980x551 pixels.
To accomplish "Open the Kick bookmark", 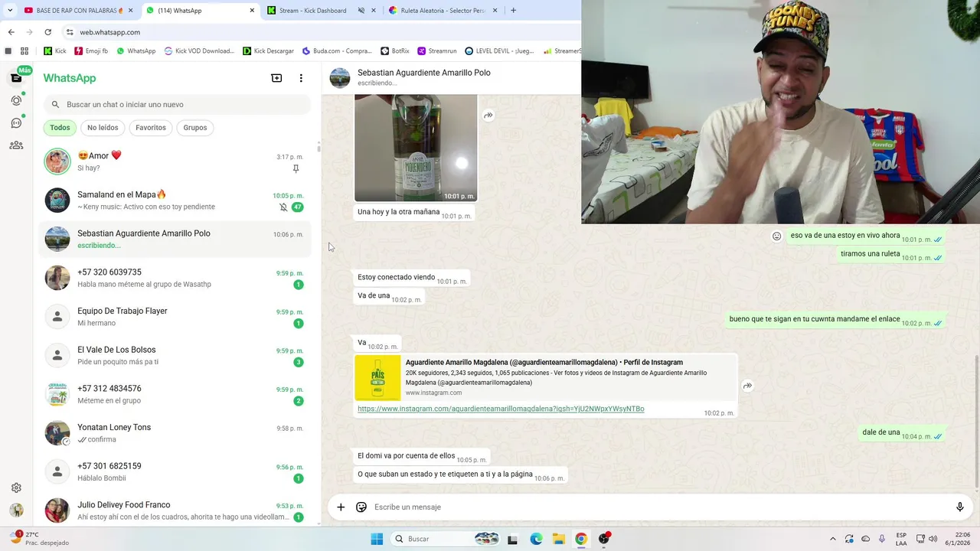I will 55,51.
